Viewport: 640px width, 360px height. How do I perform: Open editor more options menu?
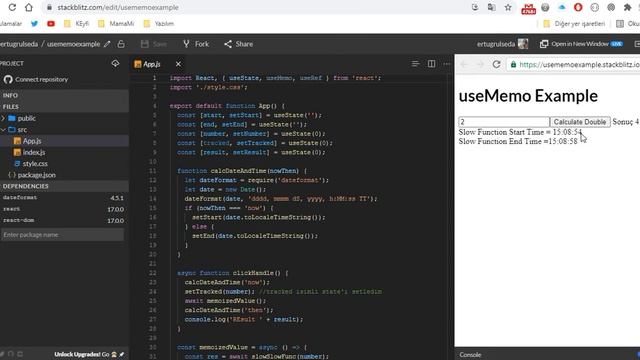point(447,64)
